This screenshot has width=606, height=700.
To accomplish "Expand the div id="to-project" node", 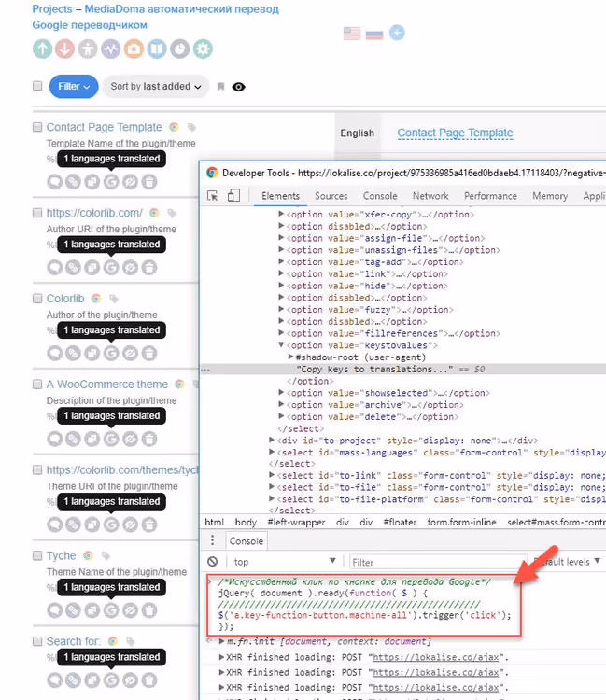I will 272,440.
